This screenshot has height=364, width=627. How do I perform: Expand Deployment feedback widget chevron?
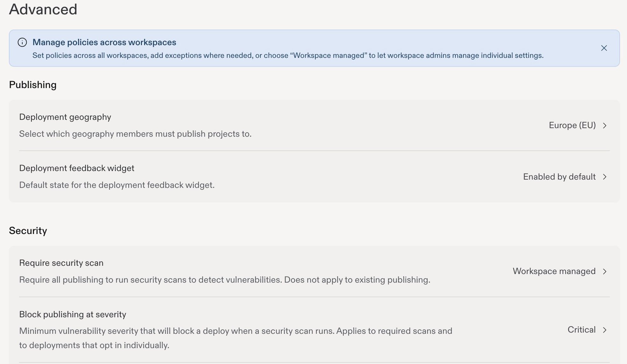click(x=605, y=177)
